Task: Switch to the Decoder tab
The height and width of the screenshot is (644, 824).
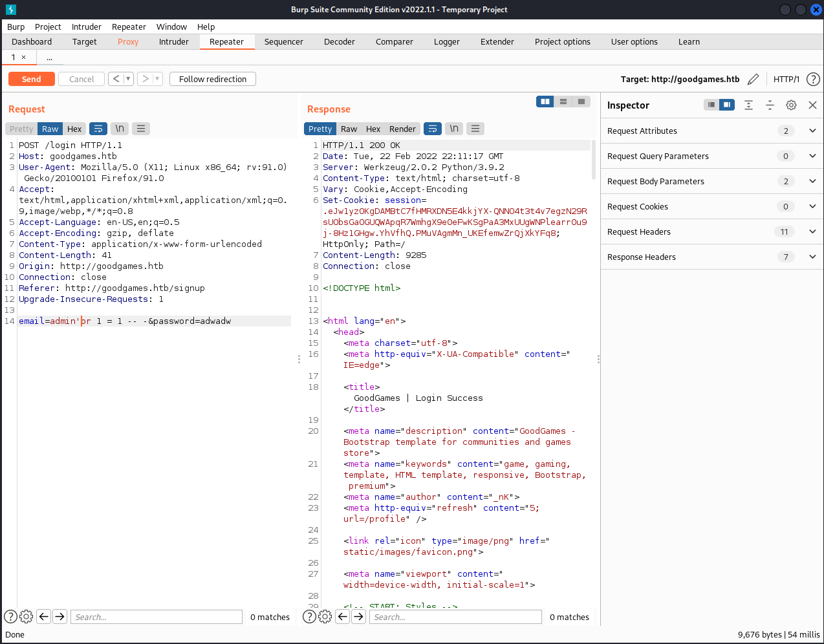Action: pyautogui.click(x=340, y=41)
